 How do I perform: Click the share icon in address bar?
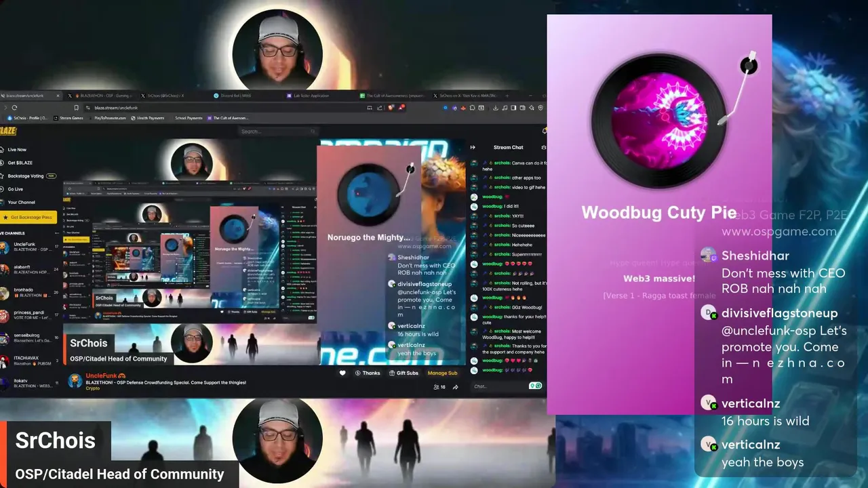pos(379,108)
